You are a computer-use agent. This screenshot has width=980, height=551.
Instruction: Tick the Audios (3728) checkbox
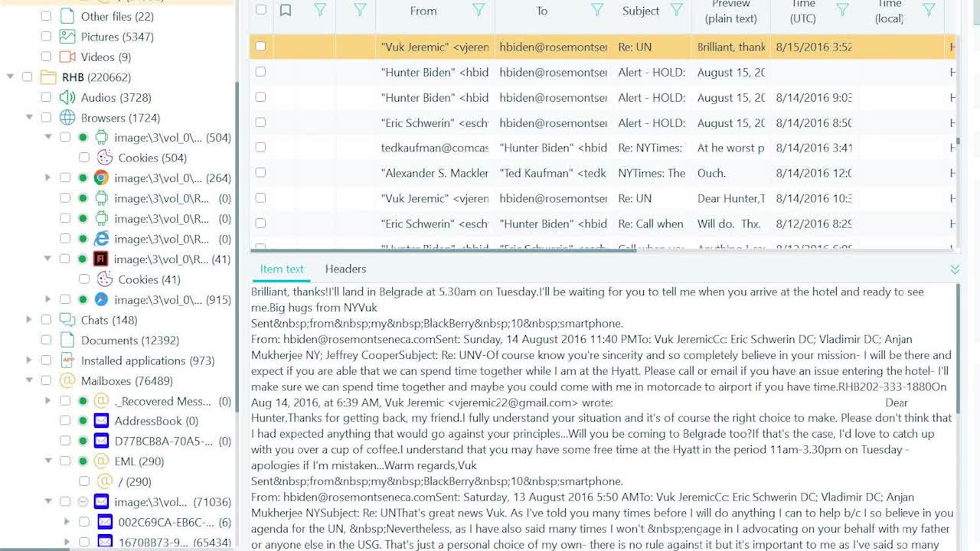[x=46, y=97]
